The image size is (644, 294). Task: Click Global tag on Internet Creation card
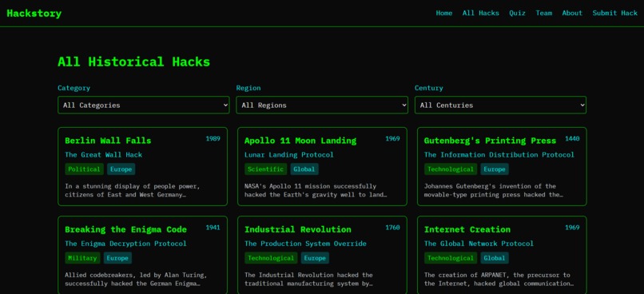tap(495, 258)
